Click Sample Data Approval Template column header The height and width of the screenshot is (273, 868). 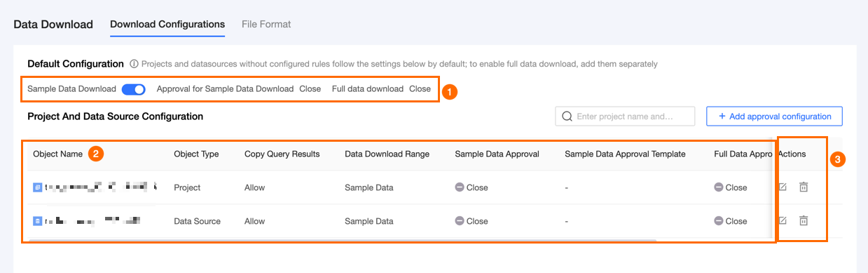[625, 154]
